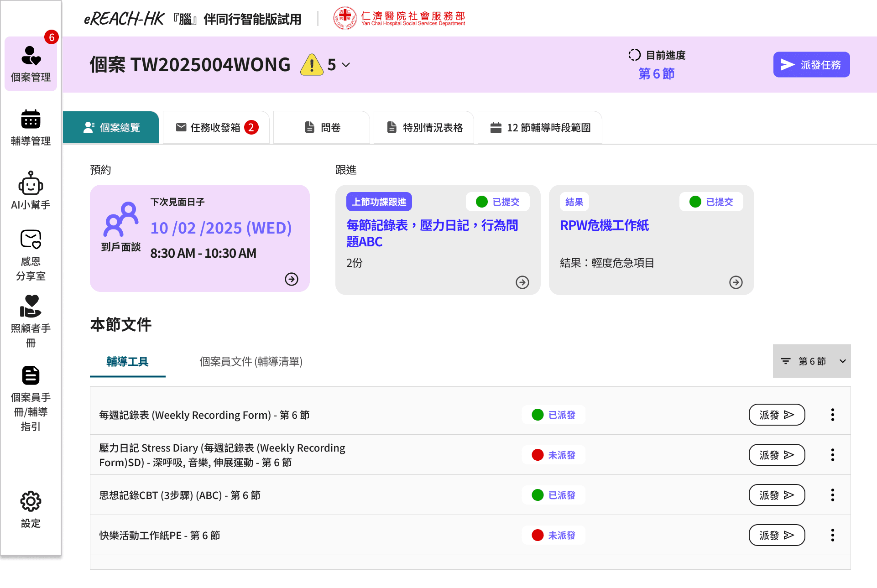Switch to 任務收發箱 tab

[216, 127]
